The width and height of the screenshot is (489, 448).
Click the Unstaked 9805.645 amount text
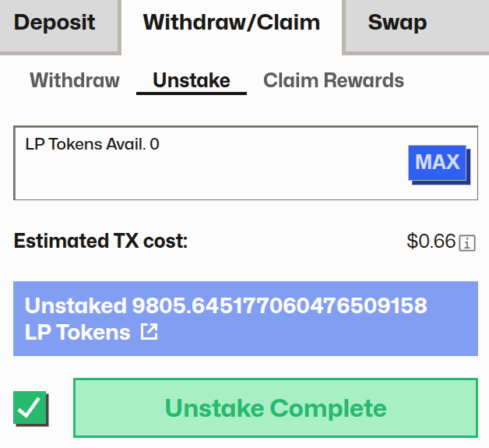click(x=226, y=305)
